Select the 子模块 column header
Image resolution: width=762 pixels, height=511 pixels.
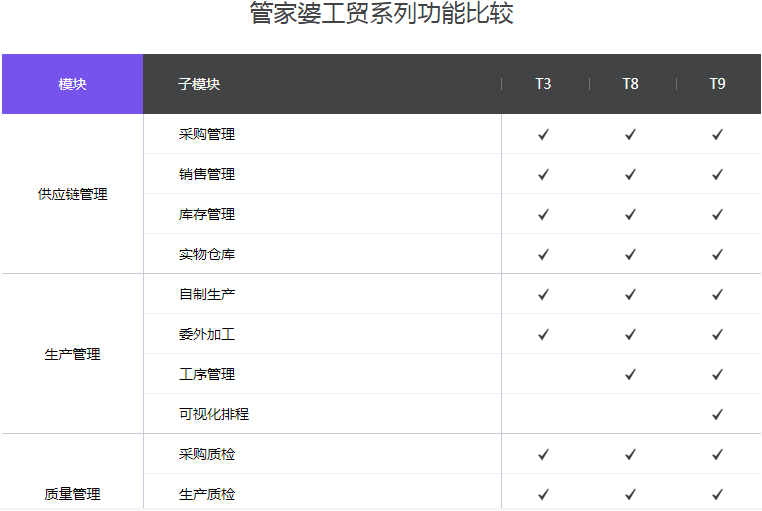coord(199,84)
